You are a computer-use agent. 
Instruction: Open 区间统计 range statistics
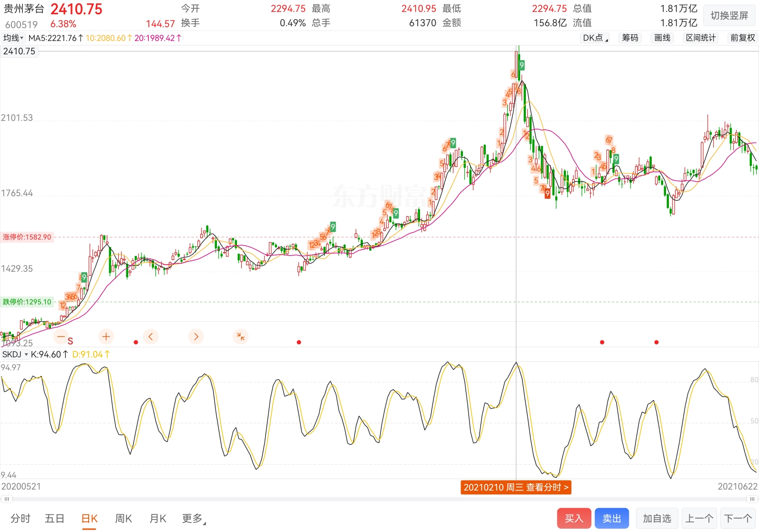point(701,38)
